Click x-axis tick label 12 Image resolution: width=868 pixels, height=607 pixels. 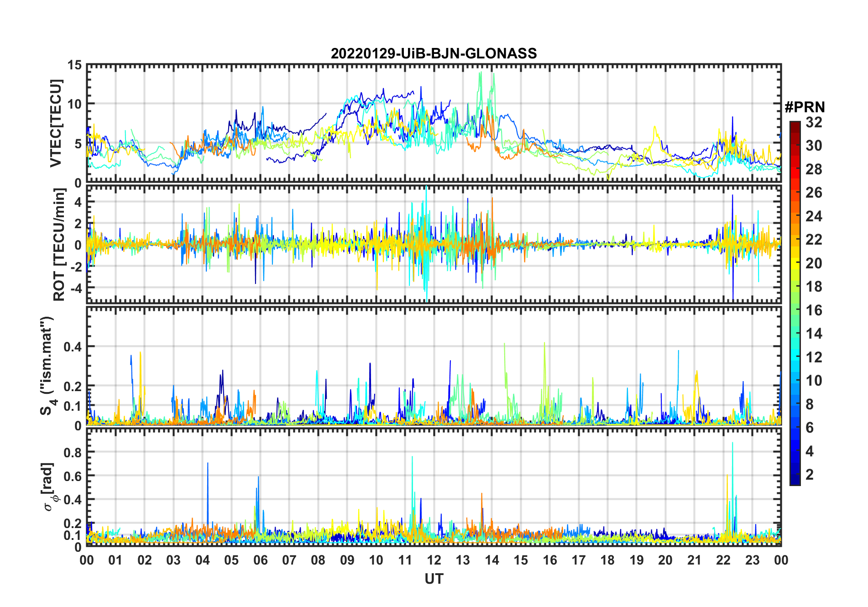pos(434,560)
